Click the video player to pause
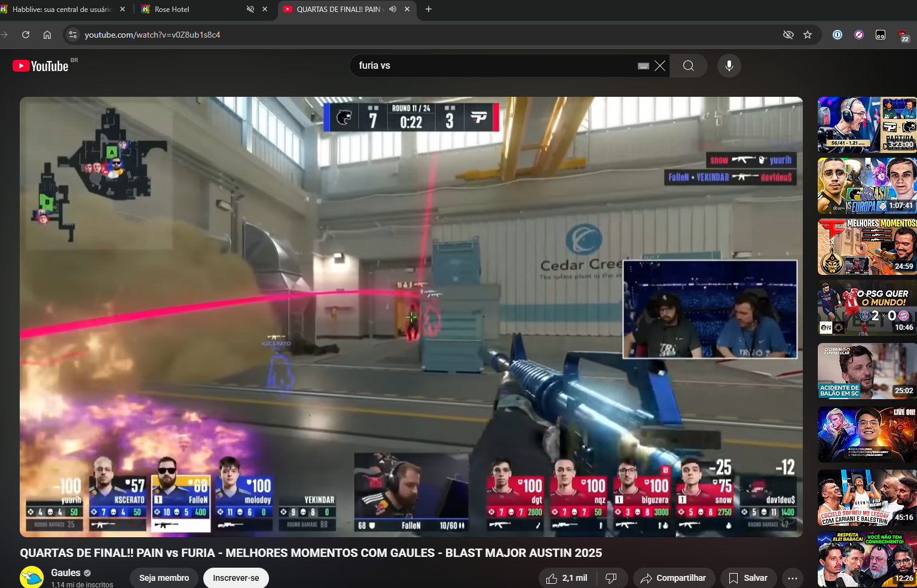917x588 pixels. (411, 317)
